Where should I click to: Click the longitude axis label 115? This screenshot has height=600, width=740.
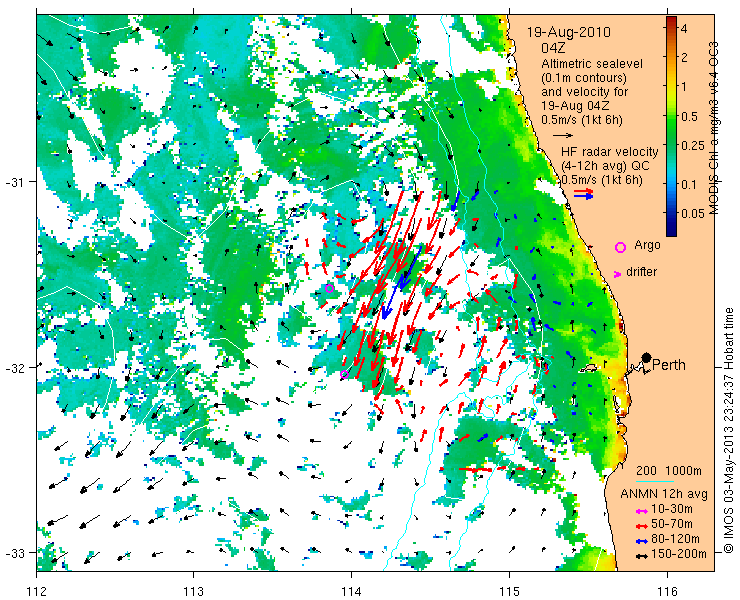pos(509,591)
